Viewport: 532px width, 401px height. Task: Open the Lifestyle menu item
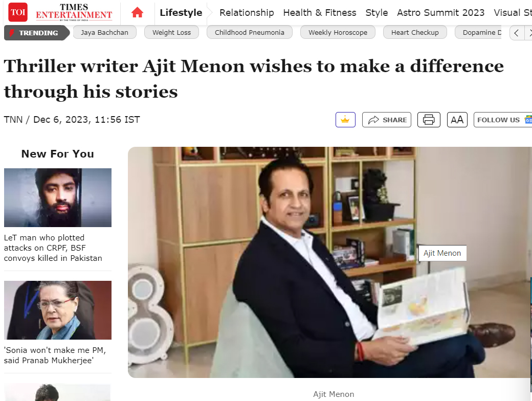click(181, 12)
